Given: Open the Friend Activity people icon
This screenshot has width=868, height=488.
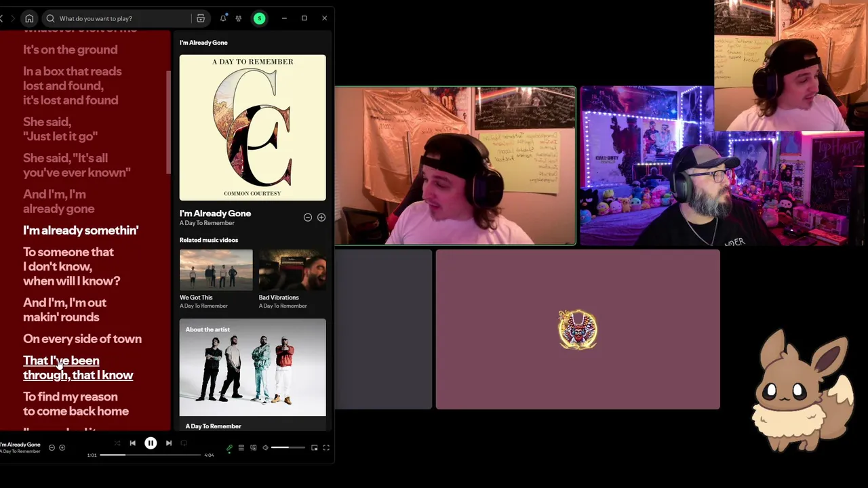Looking at the screenshot, I should (239, 18).
